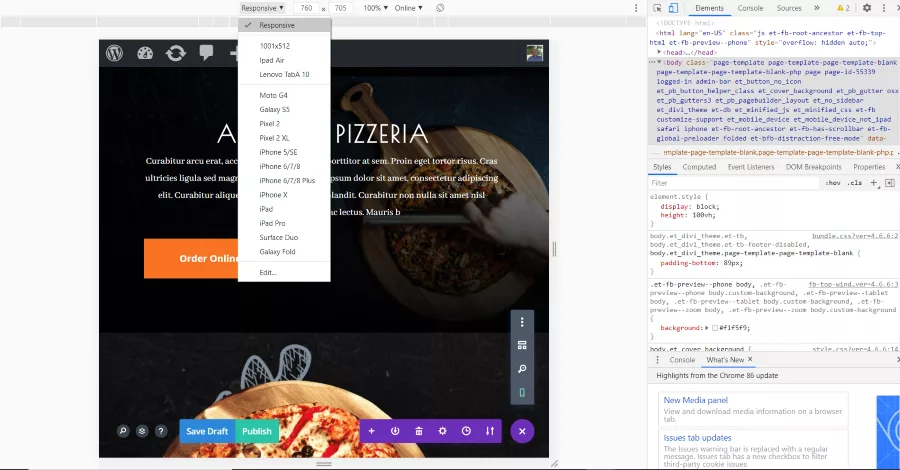Open the layers icon in bottom bar

click(142, 431)
